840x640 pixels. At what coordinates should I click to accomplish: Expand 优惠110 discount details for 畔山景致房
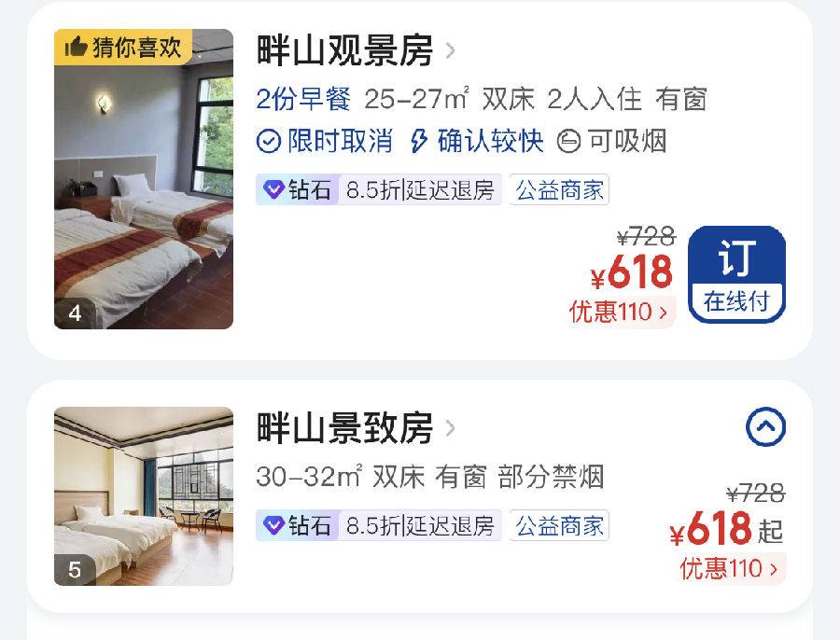(x=729, y=568)
